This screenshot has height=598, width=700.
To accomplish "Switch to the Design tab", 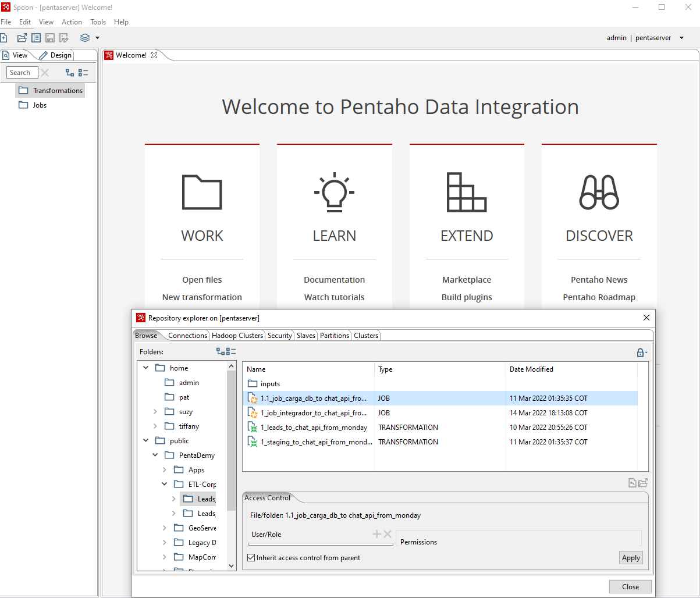I will click(x=56, y=55).
